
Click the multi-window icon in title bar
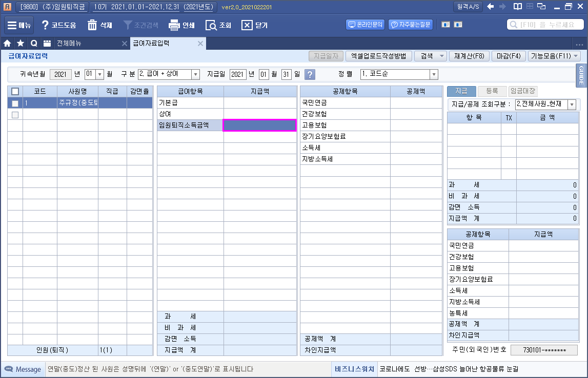tap(541, 6)
